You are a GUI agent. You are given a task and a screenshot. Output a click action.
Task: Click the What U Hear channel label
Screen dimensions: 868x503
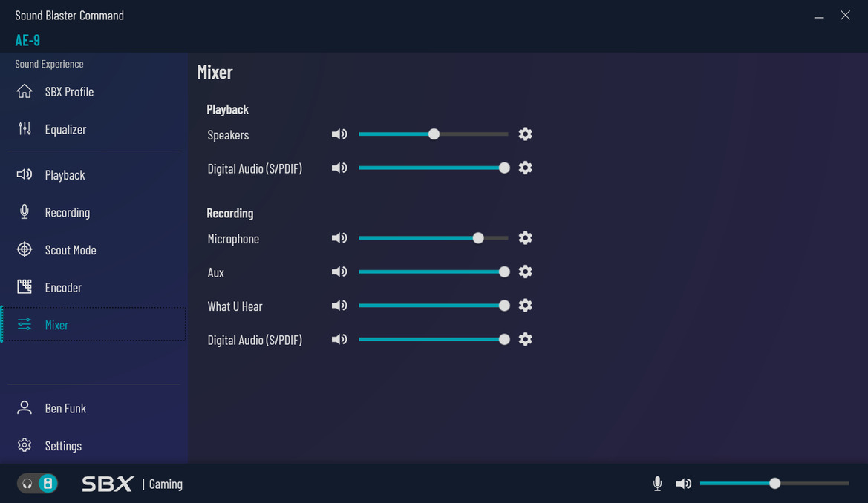(235, 306)
